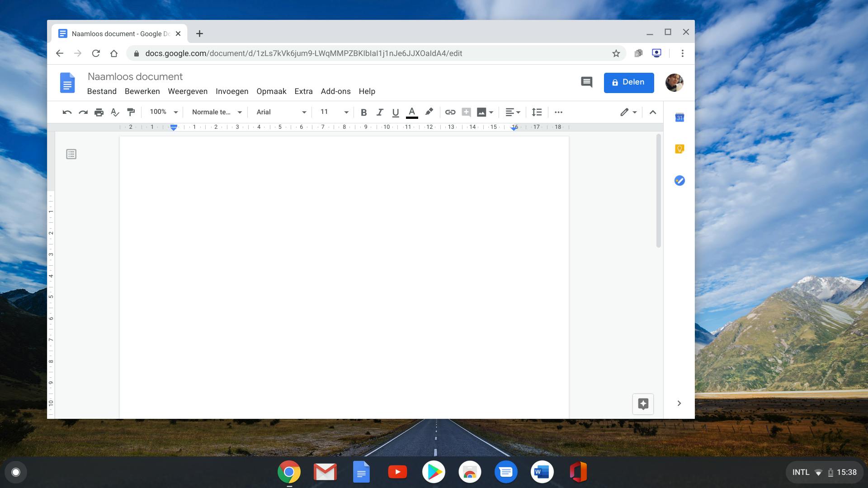This screenshot has width=868, height=488.
Task: Open comment history icon
Action: pos(586,82)
